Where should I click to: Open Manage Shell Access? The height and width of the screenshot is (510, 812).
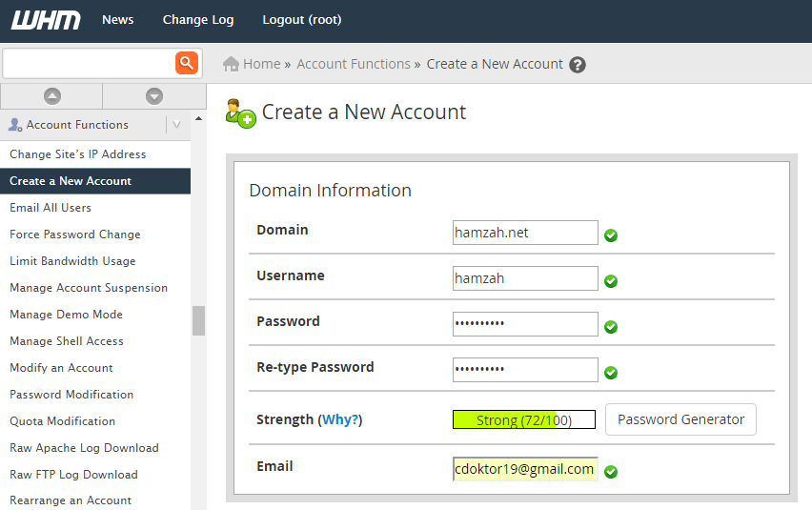pyautogui.click(x=67, y=341)
